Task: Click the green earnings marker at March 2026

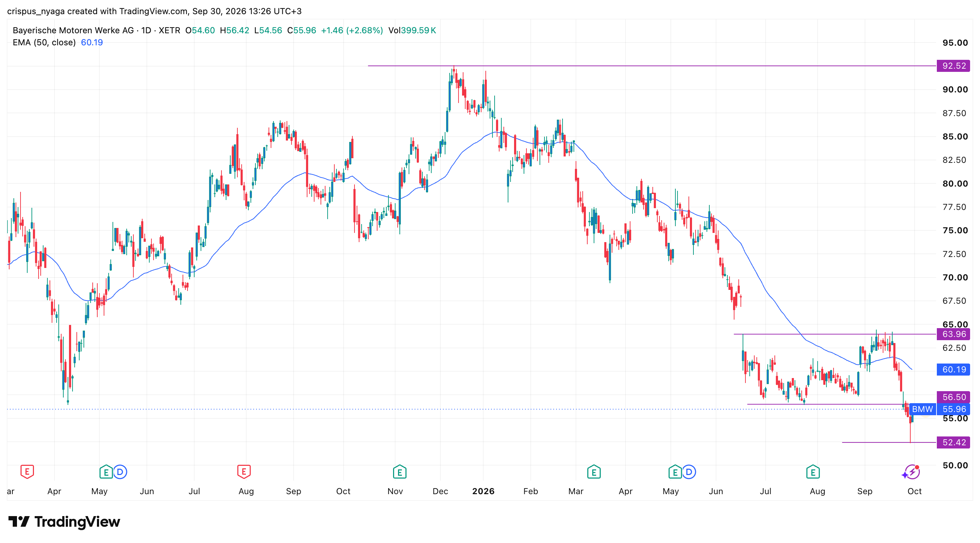Action: point(593,472)
